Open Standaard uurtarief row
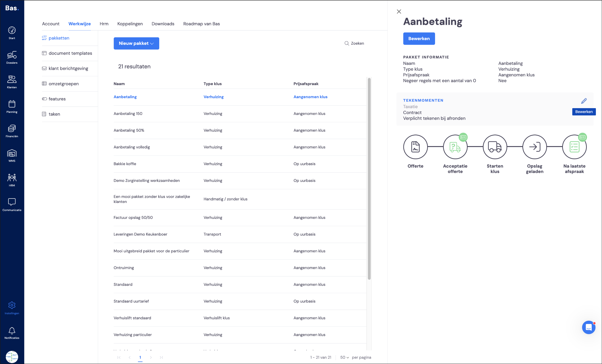Screen dimensions: 602x364 (x=240, y=301)
